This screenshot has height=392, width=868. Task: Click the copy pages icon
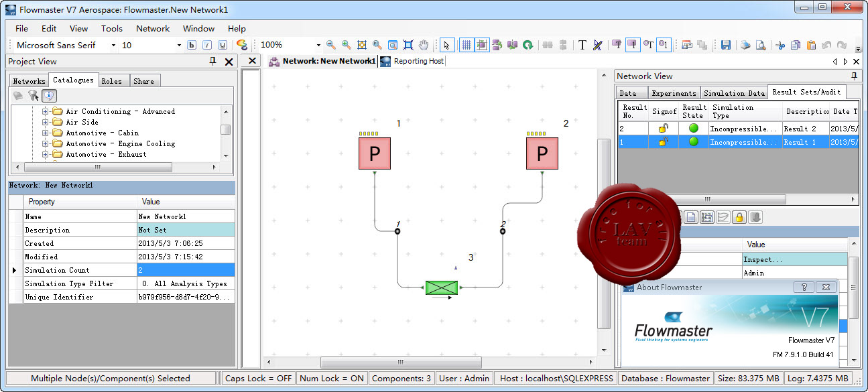point(796,45)
